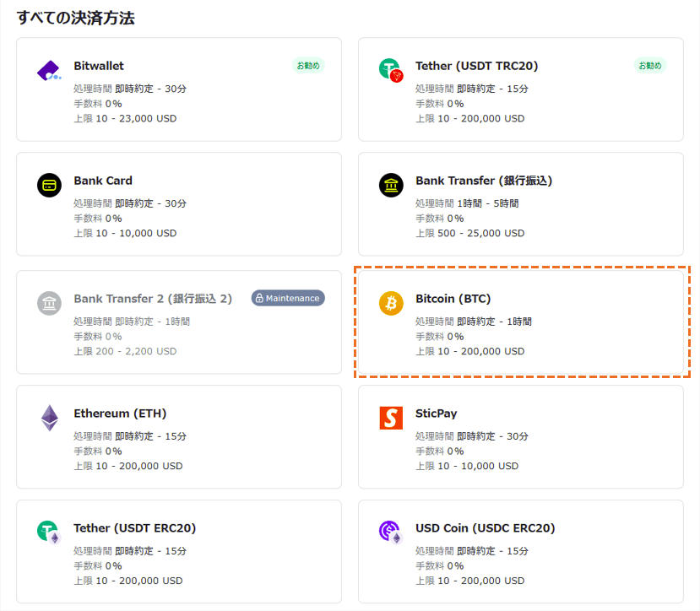Image resolution: width=700 pixels, height=611 pixels.
Task: Click Bitwallet limit text '10 - 23,000 USD'
Action: [x=136, y=118]
